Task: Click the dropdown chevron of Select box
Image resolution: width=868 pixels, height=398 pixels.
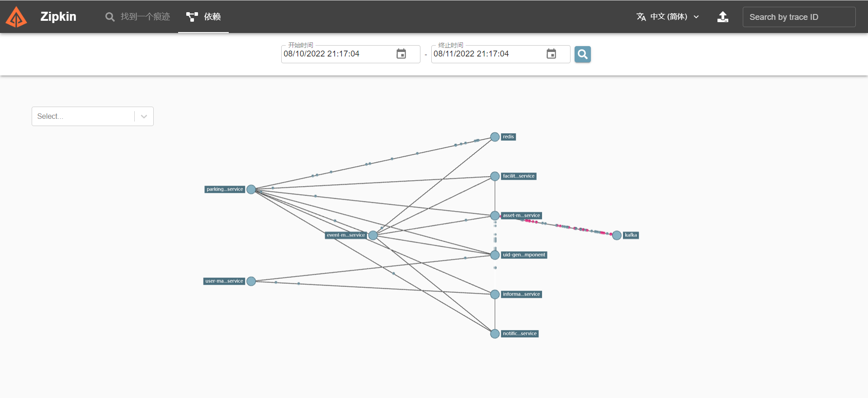Action: click(x=144, y=117)
